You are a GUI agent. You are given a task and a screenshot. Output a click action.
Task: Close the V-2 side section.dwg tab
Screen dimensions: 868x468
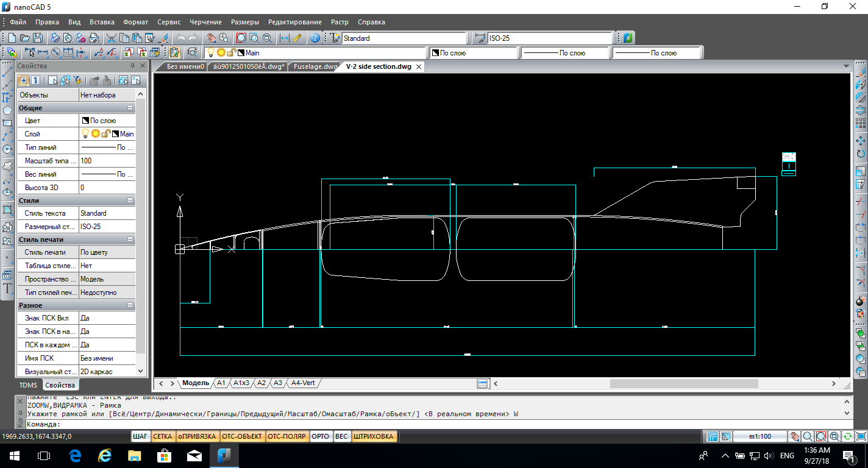click(x=419, y=66)
